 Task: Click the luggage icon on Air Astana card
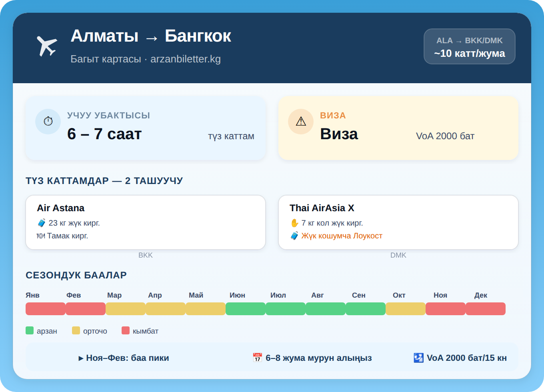(x=41, y=223)
